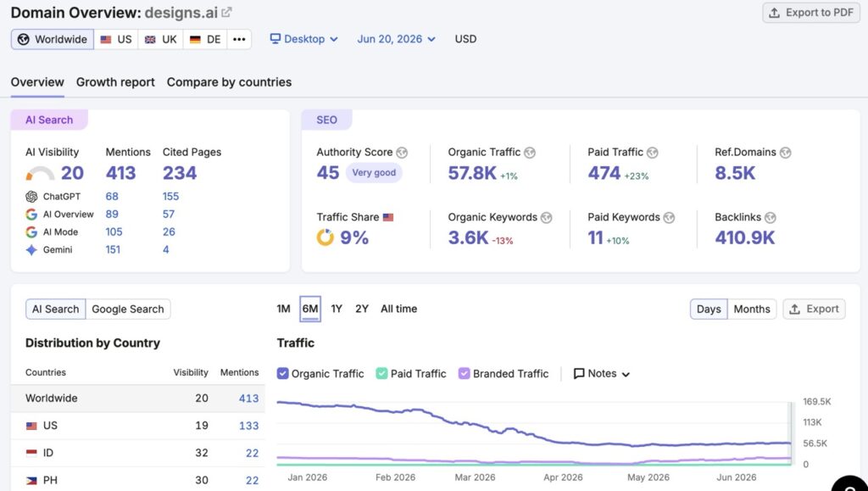The width and height of the screenshot is (868, 491).
Task: Toggle the Paid Traffic checkbox
Action: coord(381,374)
